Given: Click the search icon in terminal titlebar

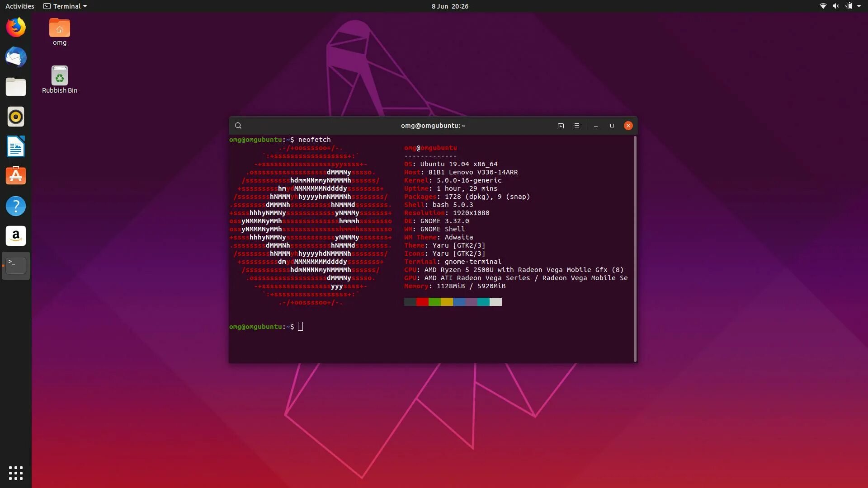Looking at the screenshot, I should click(x=238, y=125).
